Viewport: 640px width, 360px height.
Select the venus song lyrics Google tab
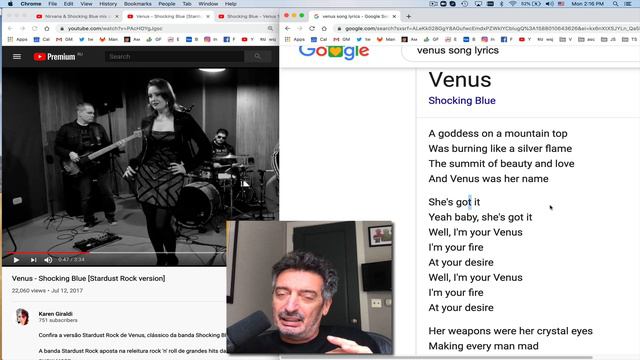click(x=351, y=16)
